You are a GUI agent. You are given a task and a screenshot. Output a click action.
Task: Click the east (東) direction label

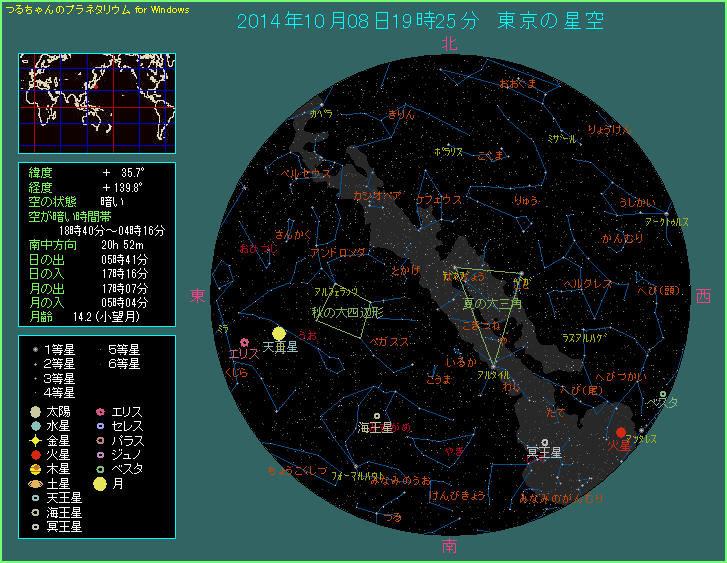point(198,295)
